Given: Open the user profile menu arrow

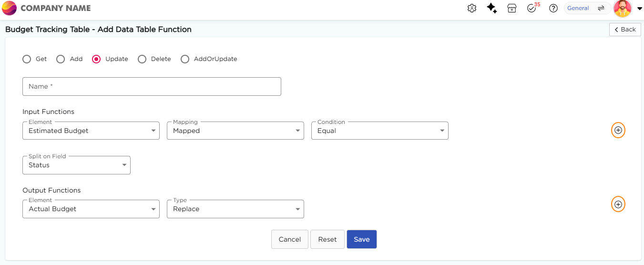Looking at the screenshot, I should (x=640, y=8).
